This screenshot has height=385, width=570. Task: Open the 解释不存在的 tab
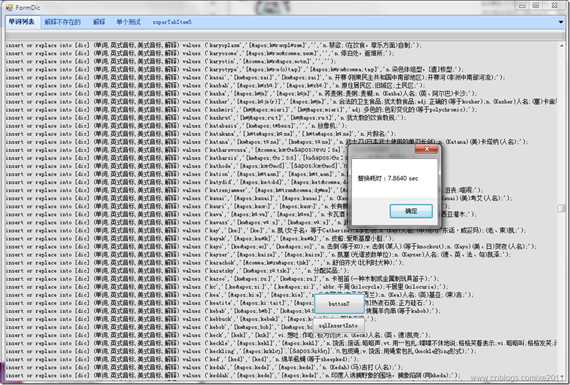[63, 22]
